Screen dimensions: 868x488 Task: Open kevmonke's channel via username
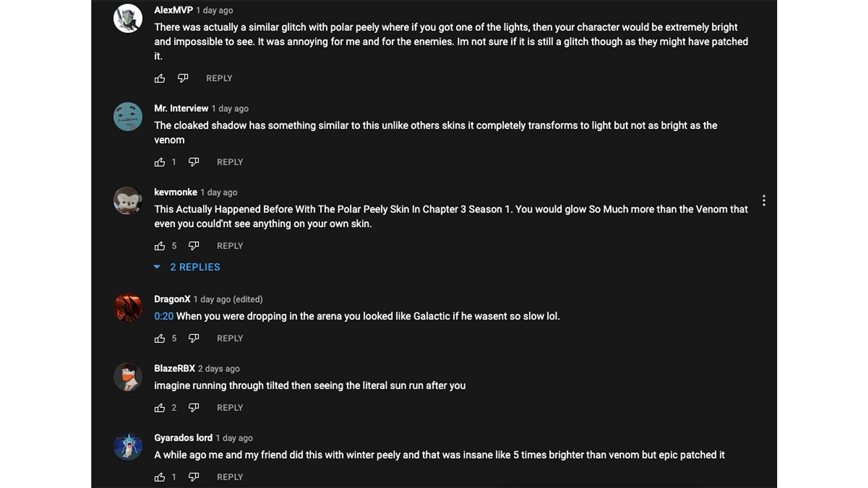(x=175, y=192)
